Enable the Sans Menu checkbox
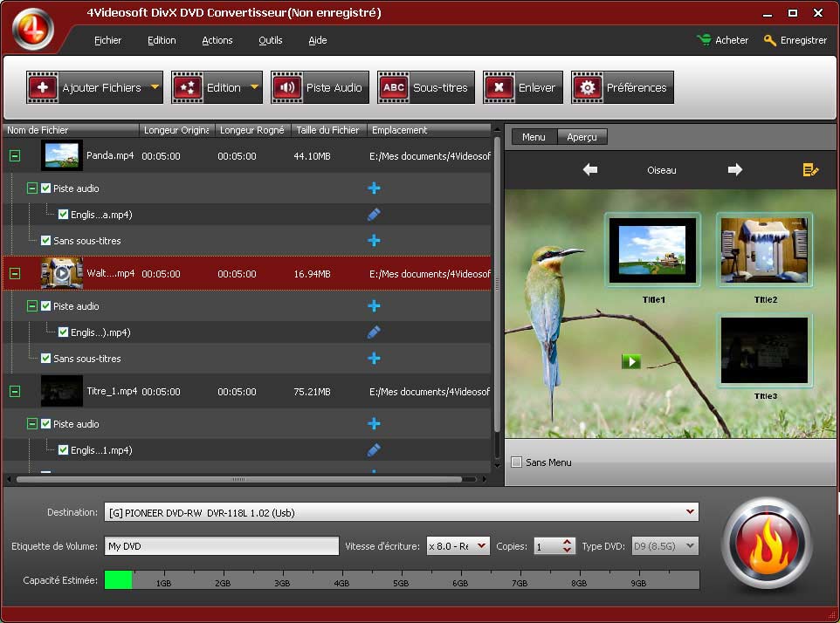Viewport: 840px width, 623px height. coord(516,462)
